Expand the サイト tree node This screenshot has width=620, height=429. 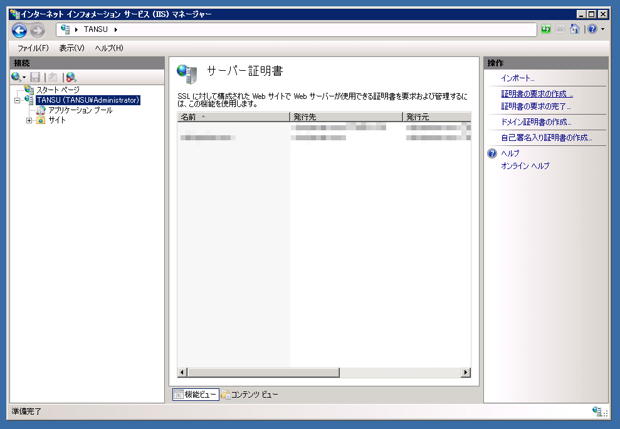tap(29, 121)
